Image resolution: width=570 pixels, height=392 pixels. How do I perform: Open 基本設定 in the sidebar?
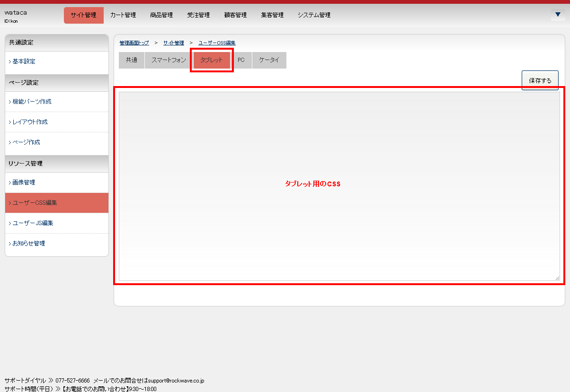click(x=24, y=61)
